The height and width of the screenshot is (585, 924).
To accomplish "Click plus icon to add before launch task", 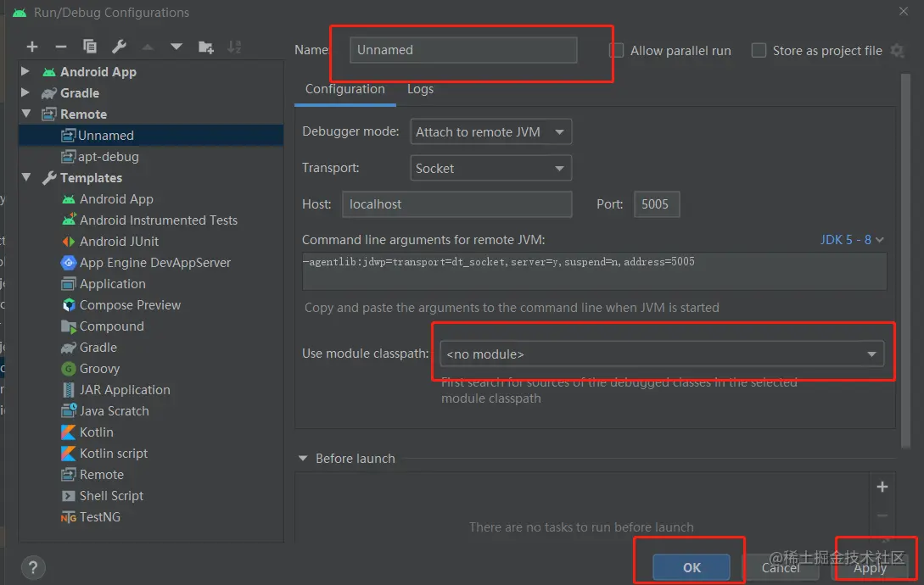I will 882,487.
